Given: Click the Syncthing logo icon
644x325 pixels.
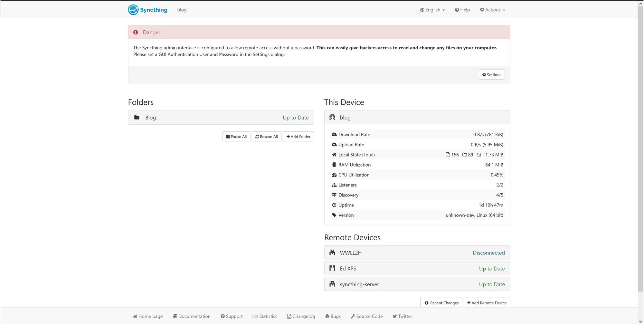Looking at the screenshot, I should pos(133,10).
